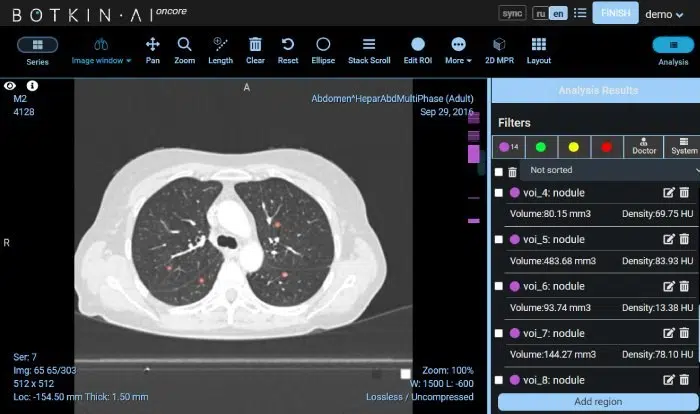Check the voi_4 nodule checkbox
Screen dimensions: 700x414
click(x=499, y=193)
